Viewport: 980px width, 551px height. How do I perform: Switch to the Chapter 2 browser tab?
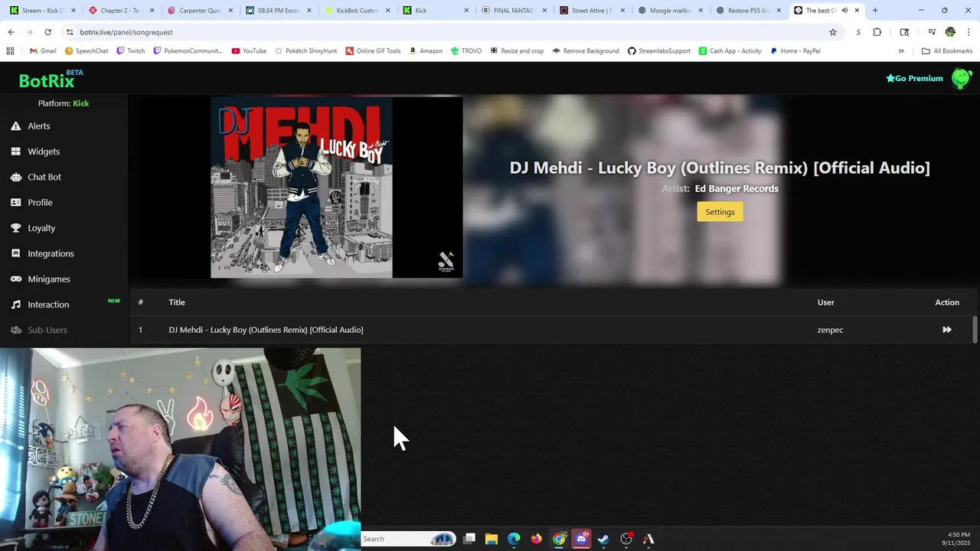point(121,11)
